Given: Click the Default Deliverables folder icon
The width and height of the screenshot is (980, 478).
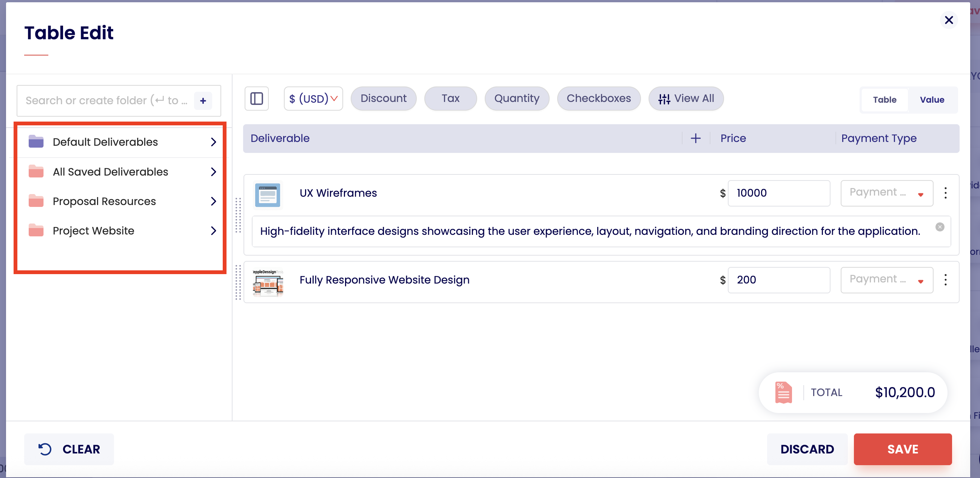Looking at the screenshot, I should 36,142.
